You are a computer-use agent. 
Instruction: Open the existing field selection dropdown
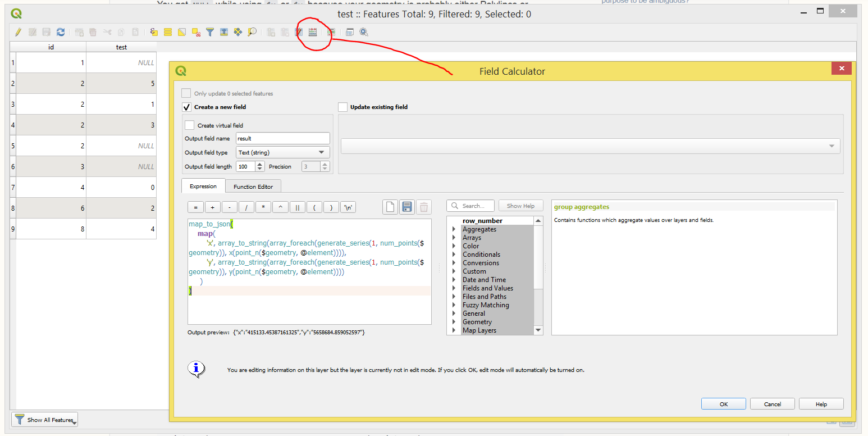[x=591, y=146]
